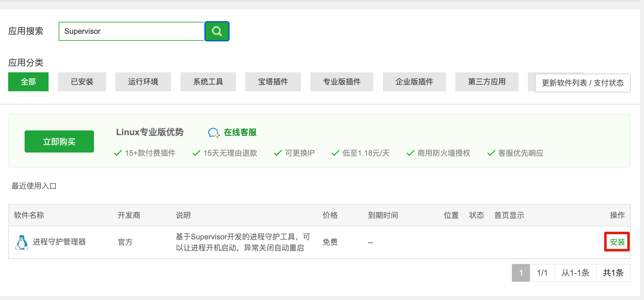Show the 系统工具 category
The width and height of the screenshot is (644, 300).
click(x=208, y=82)
